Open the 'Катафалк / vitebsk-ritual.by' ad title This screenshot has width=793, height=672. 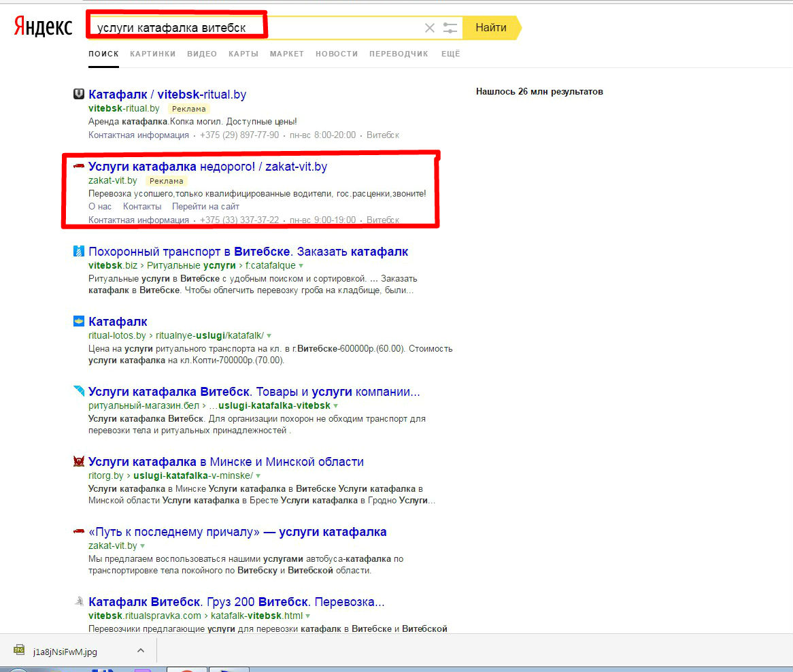(x=167, y=95)
